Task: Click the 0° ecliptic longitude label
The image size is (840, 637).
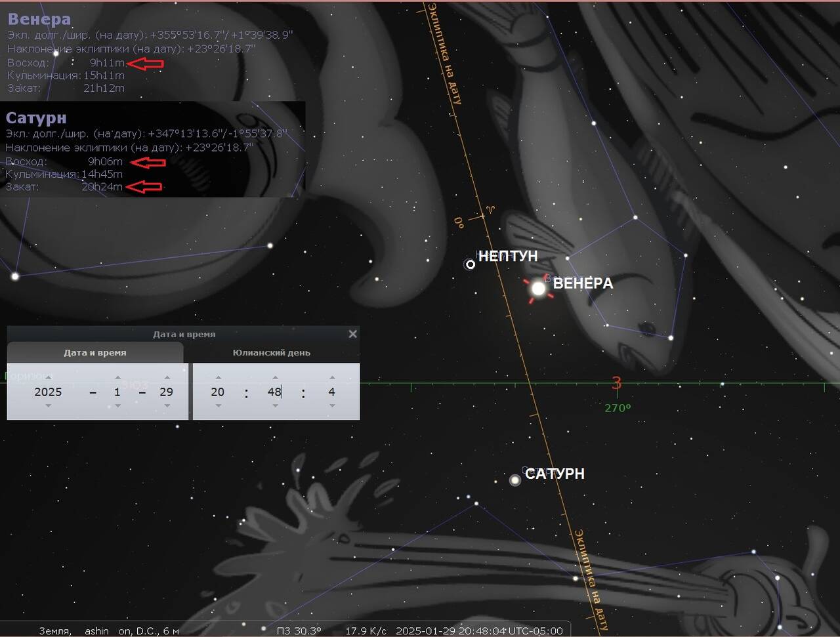Action: (459, 223)
